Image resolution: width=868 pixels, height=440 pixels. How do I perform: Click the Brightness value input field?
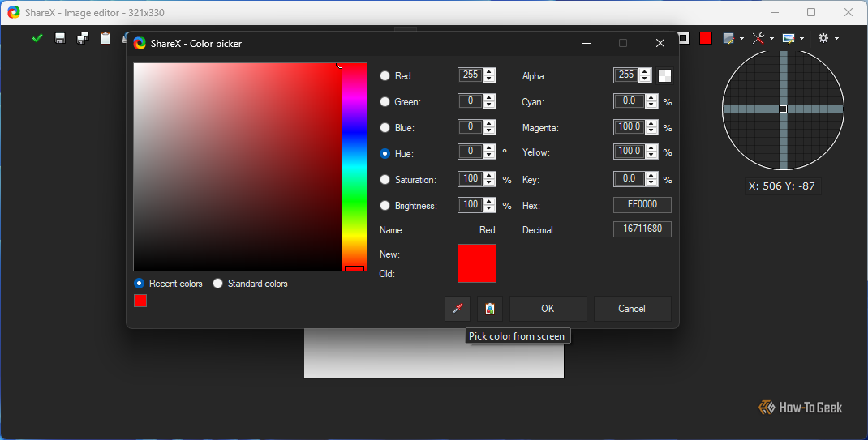pyautogui.click(x=471, y=205)
